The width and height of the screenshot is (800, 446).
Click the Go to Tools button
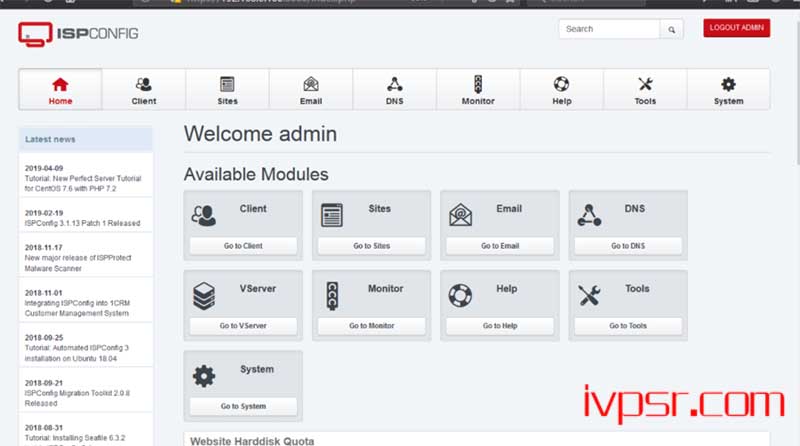coord(628,326)
